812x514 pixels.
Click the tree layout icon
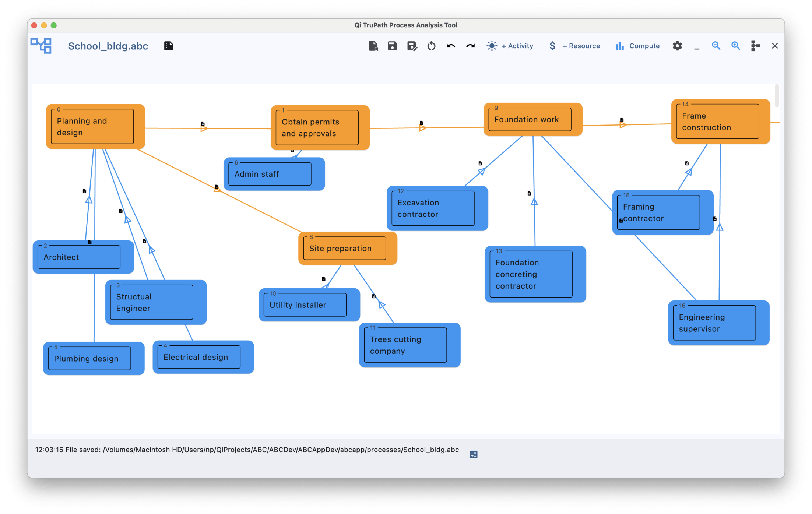[x=755, y=46]
